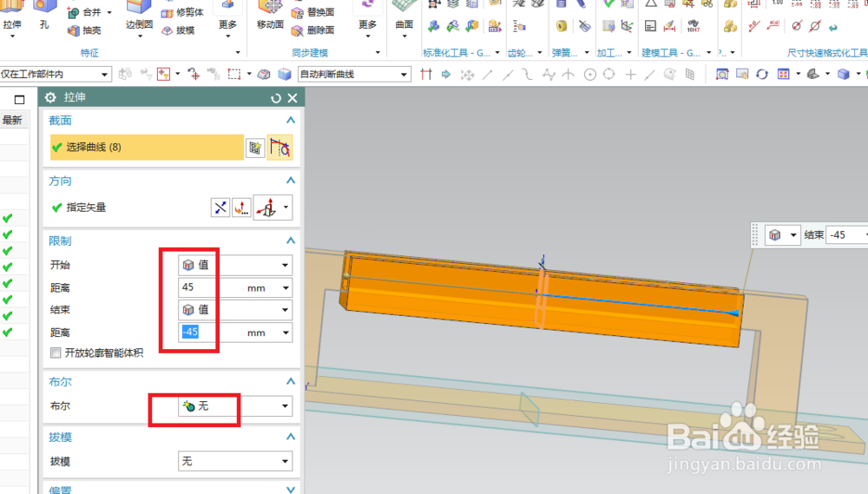Expand the 齿轮 group dropdown
Screen dimensions: 868x494
540,53
